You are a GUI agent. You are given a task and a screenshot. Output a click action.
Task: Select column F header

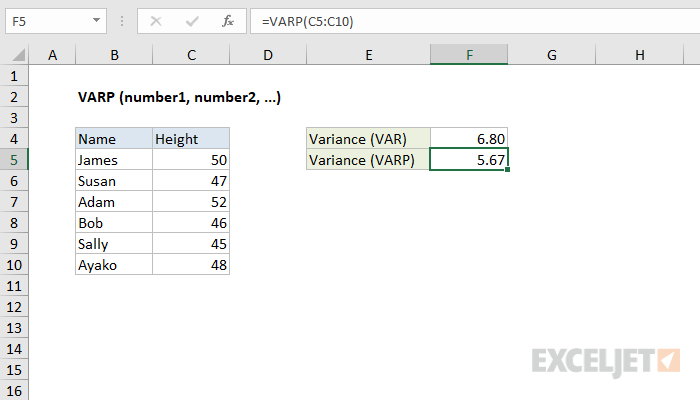[469, 55]
